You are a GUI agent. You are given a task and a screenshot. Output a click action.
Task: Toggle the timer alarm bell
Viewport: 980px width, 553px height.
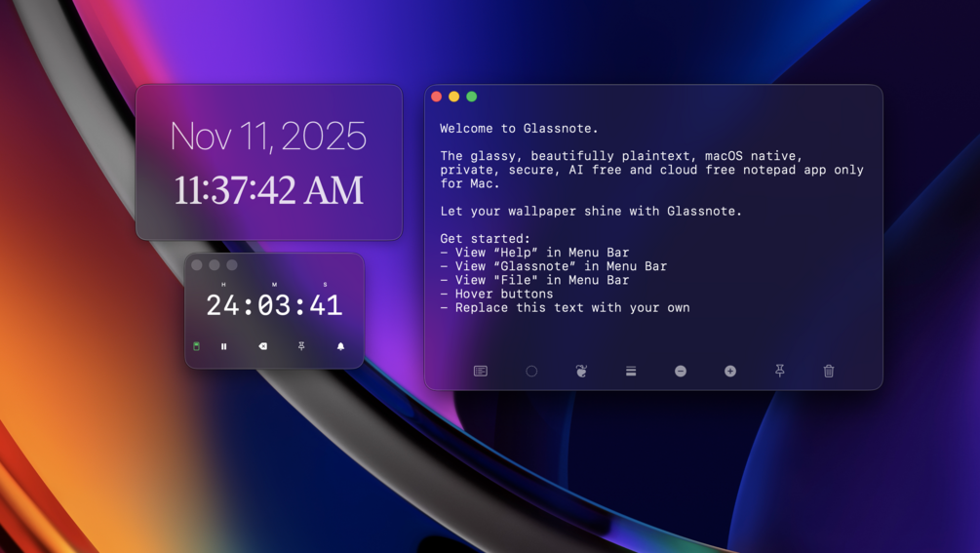[x=340, y=346]
